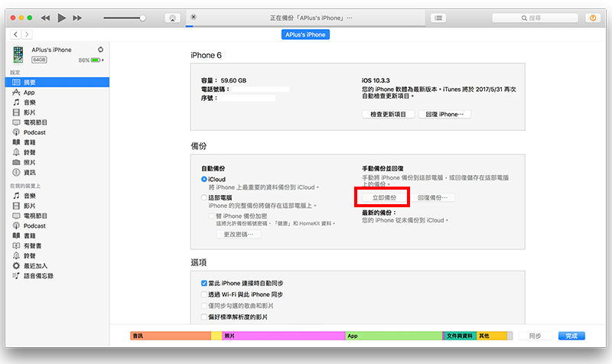Click the orange alert notification icon

coord(593,18)
